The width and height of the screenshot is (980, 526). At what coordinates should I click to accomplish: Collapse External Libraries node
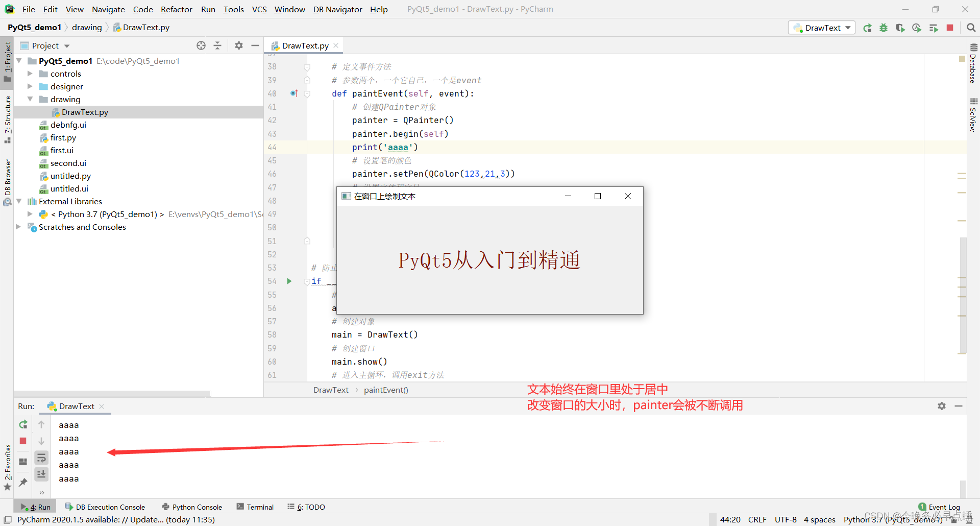[x=19, y=201]
